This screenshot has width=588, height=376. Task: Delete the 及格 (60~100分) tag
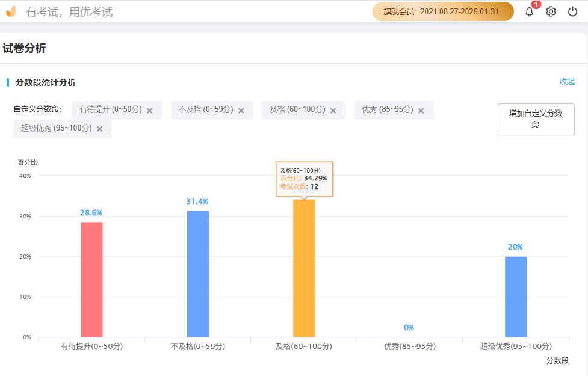[333, 111]
